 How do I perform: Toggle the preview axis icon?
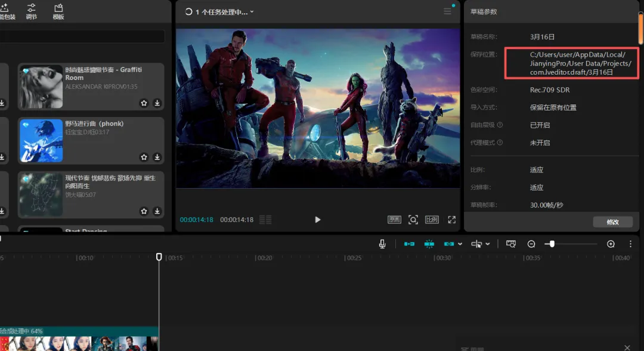pyautogui.click(x=476, y=244)
